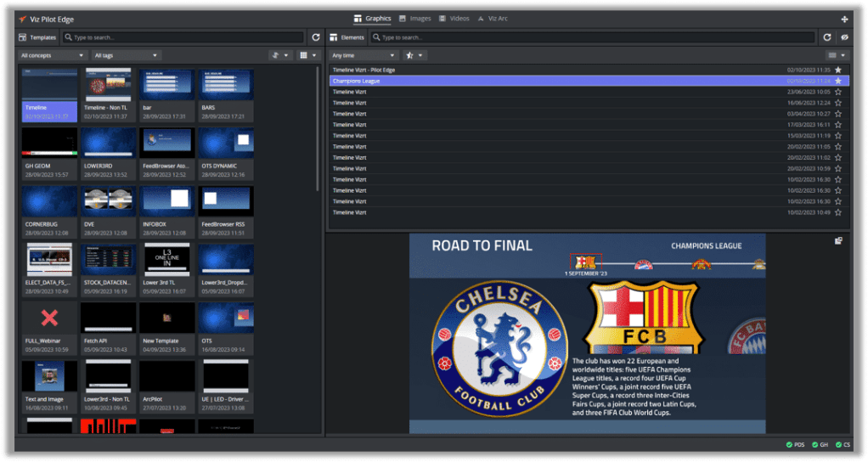Click the CS status indicator
This screenshot has height=462, width=868.
click(x=843, y=444)
